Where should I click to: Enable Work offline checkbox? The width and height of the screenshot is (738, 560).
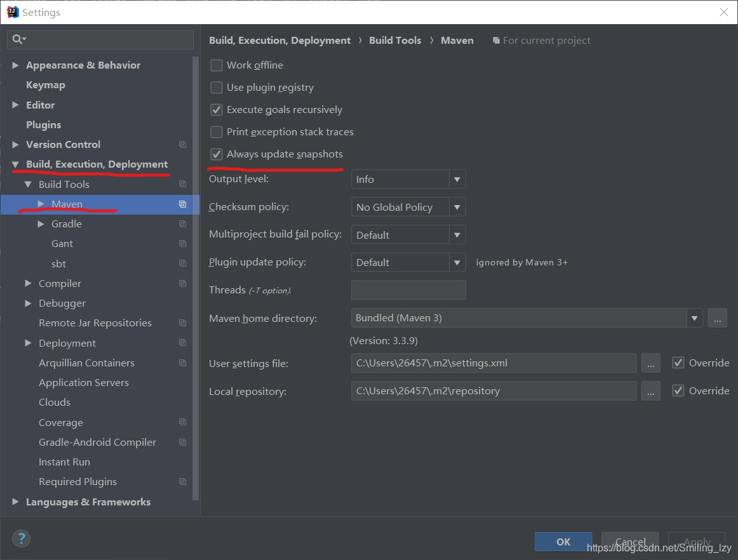coord(217,65)
